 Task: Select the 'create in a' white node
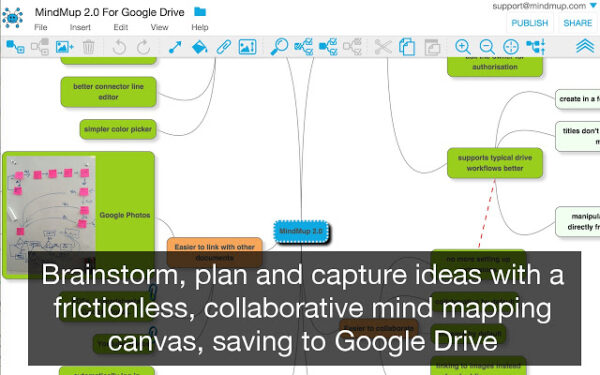tap(578, 99)
